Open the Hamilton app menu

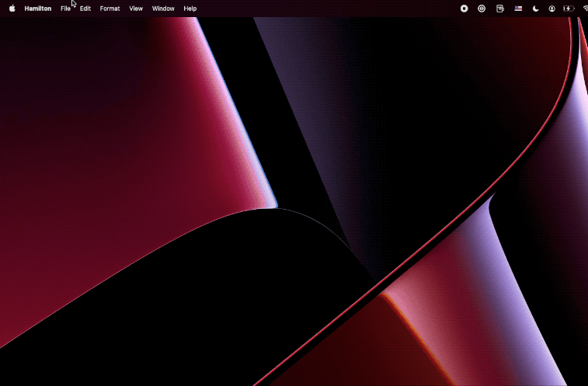[x=38, y=9]
